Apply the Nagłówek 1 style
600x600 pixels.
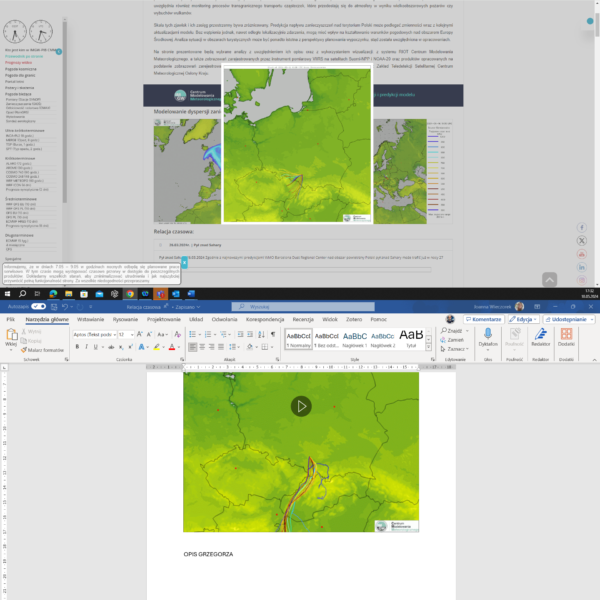[355, 339]
